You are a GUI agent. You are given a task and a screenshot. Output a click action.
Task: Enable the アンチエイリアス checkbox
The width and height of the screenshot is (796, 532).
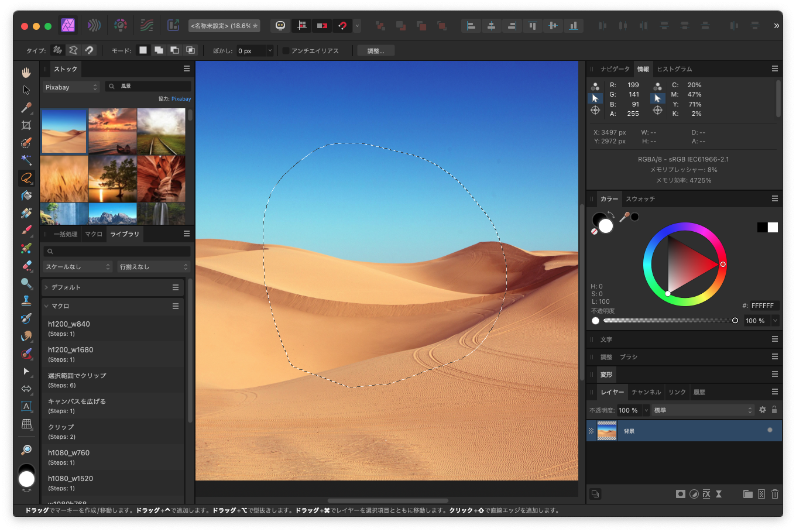tap(286, 51)
